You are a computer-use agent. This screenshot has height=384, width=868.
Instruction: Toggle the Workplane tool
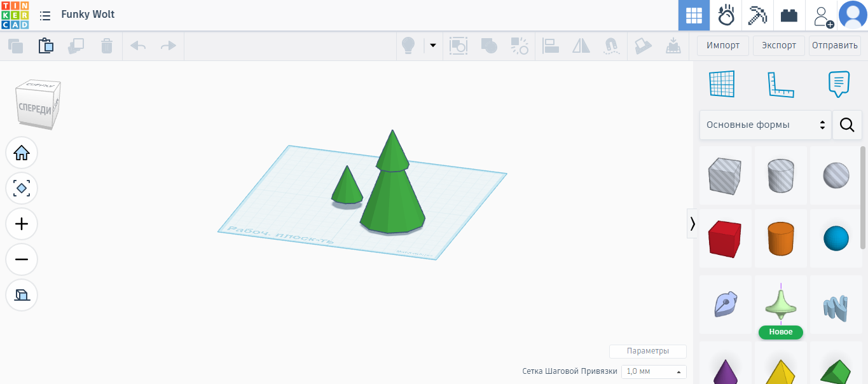pyautogui.click(x=722, y=85)
